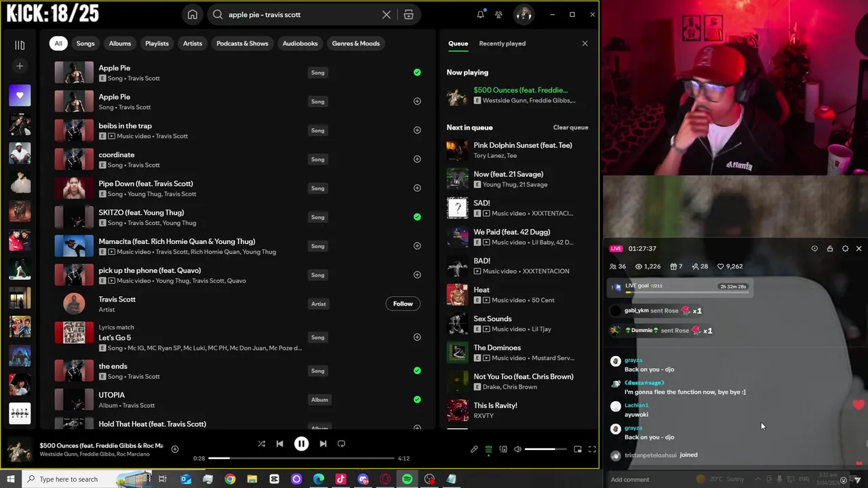
Task: Open Now playing $500 Ounces title
Action: point(521,90)
